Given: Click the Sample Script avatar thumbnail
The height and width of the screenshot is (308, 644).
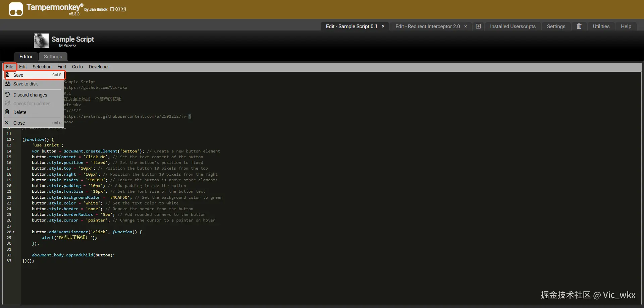Looking at the screenshot, I should pos(41,41).
